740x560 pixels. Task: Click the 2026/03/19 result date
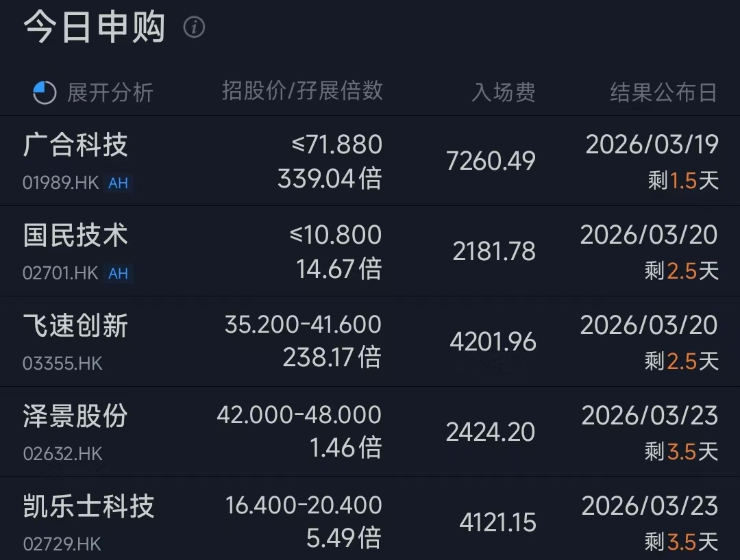click(x=652, y=144)
